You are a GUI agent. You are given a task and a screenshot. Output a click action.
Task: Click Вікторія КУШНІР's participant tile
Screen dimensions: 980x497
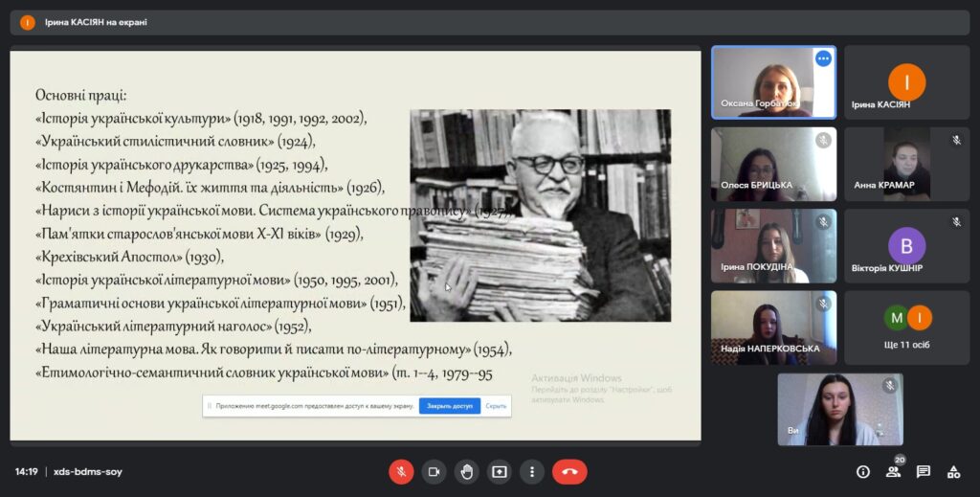[906, 246]
